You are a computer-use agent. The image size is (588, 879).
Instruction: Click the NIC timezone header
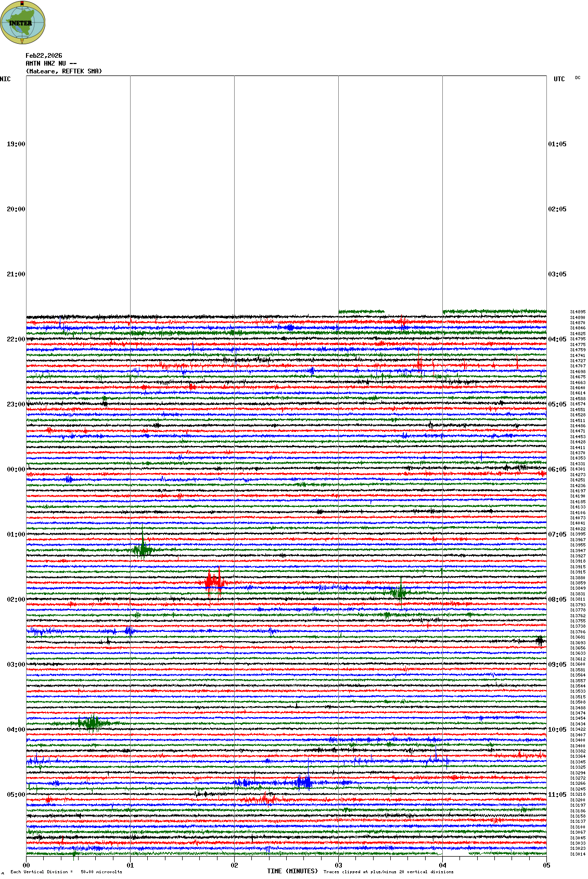[x=5, y=79]
